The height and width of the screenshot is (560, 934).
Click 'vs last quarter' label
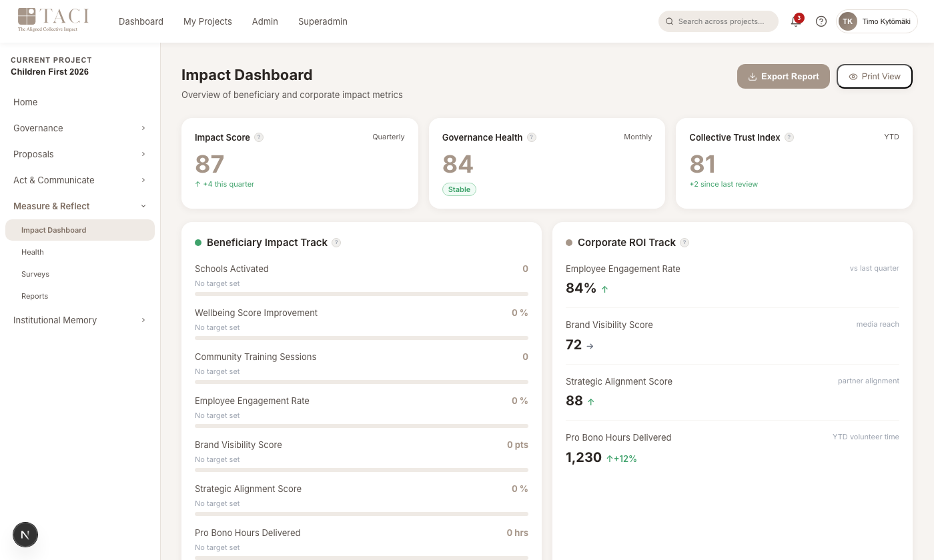coord(874,268)
